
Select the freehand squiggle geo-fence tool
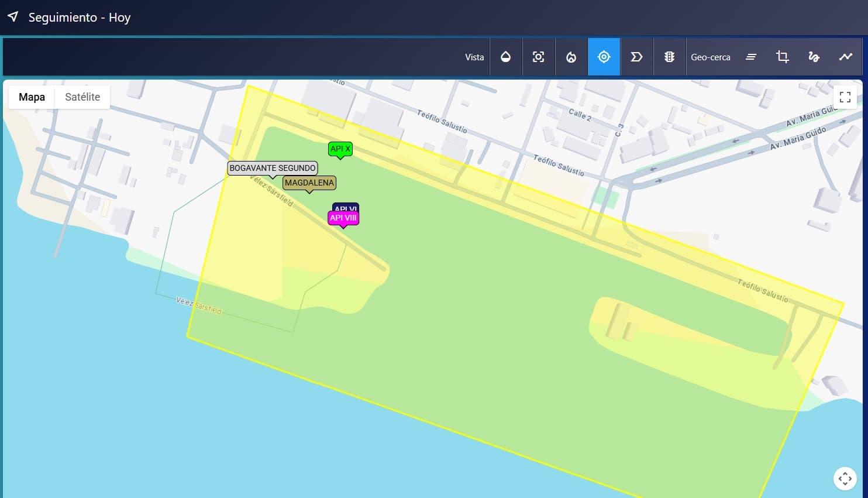(814, 57)
